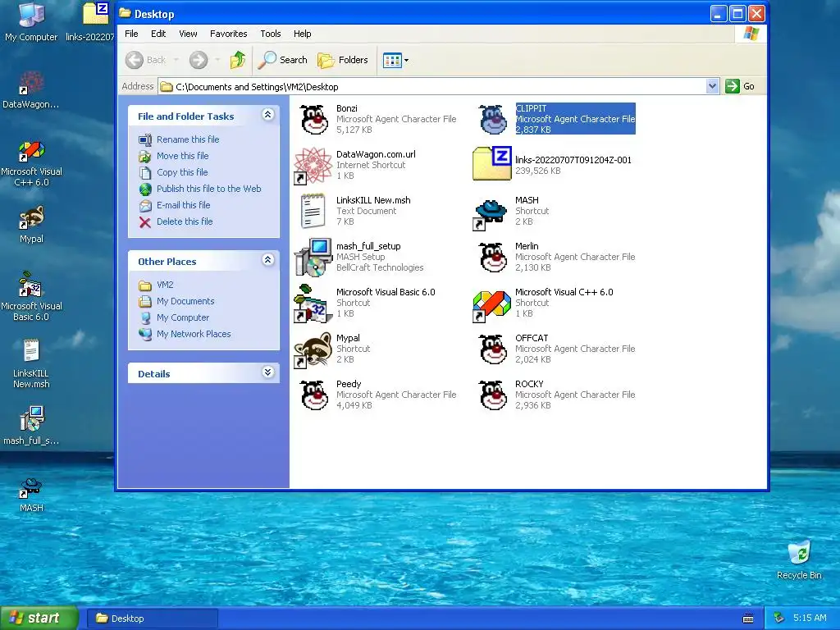Open My Computer from Other Places

pyautogui.click(x=183, y=317)
